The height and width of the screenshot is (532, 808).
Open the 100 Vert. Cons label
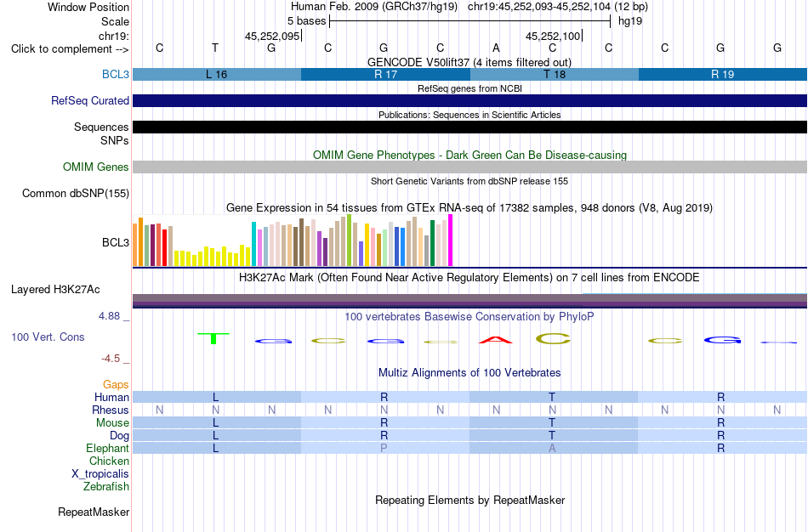(48, 337)
